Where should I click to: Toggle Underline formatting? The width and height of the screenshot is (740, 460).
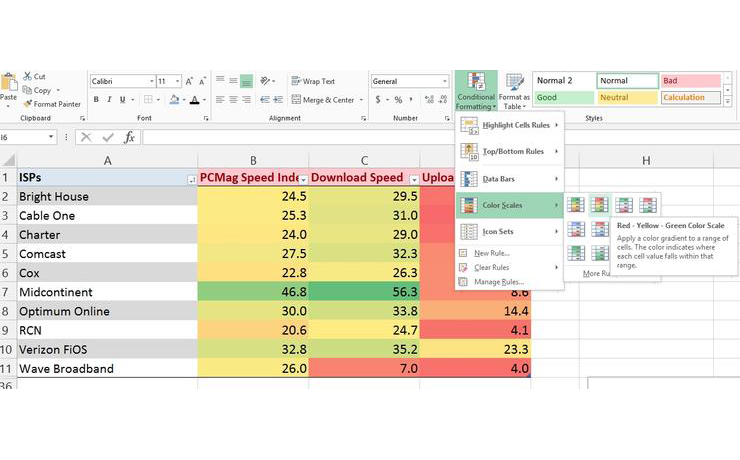click(x=122, y=100)
